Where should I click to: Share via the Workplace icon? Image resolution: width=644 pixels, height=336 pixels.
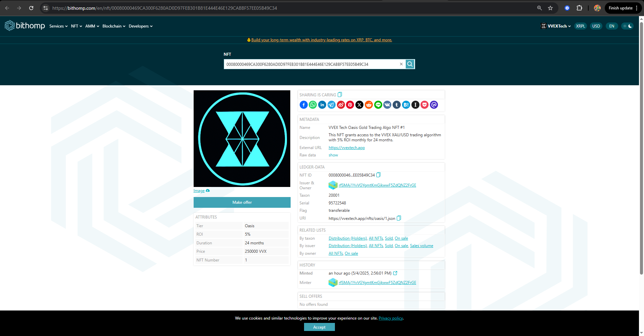[434, 105]
